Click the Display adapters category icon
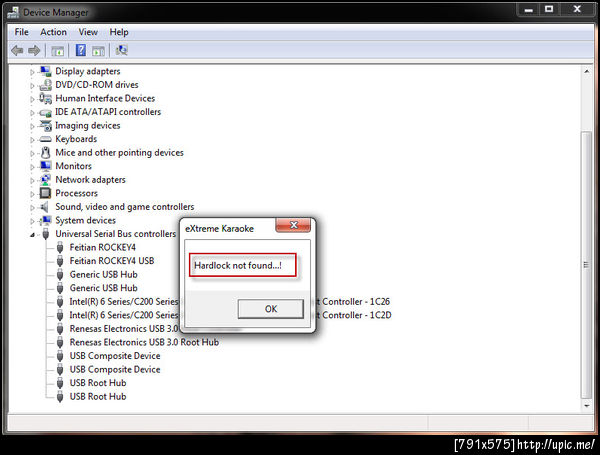The height and width of the screenshot is (455, 600). tap(46, 71)
